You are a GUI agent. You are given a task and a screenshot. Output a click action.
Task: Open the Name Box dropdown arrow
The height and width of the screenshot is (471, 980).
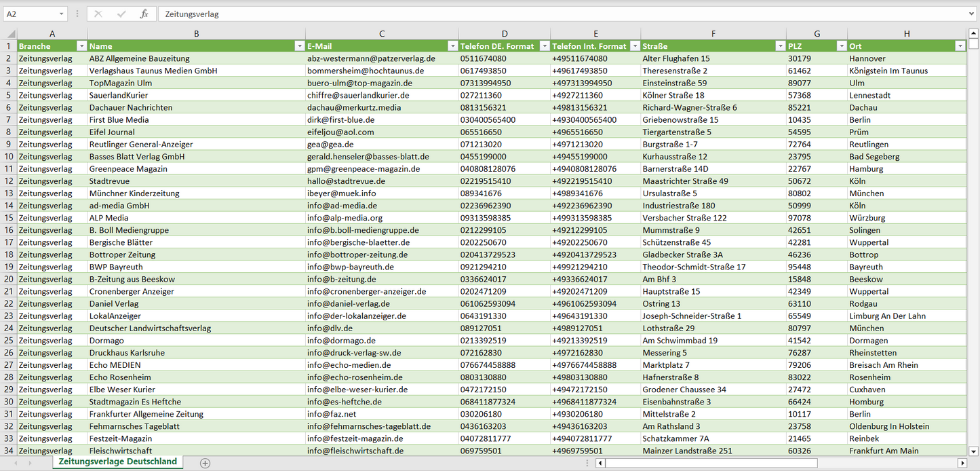point(61,14)
